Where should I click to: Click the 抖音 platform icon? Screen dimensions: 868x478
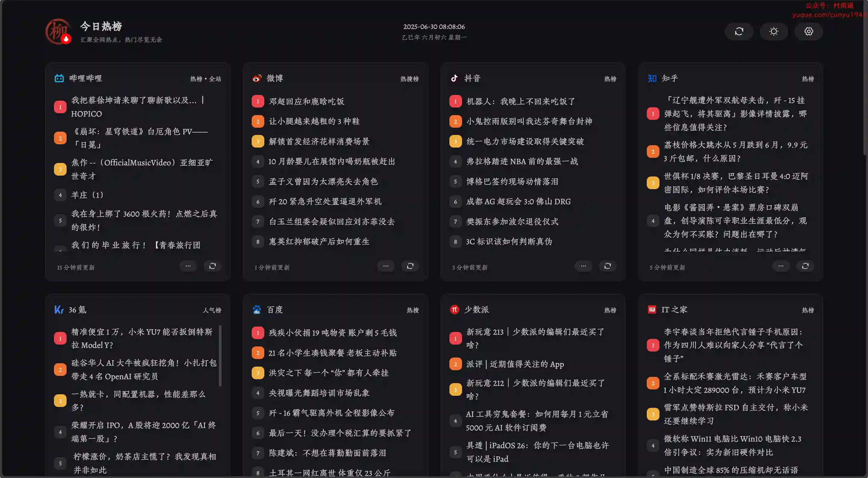[x=454, y=78]
